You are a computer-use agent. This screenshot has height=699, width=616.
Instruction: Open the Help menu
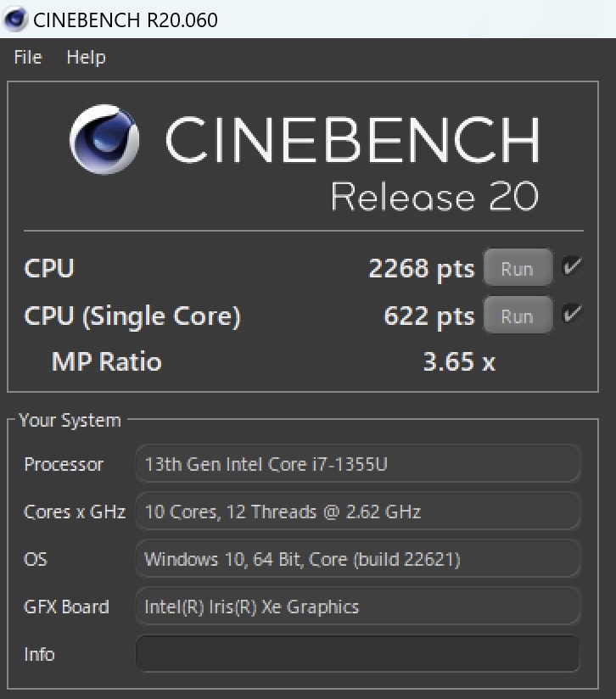[86, 58]
